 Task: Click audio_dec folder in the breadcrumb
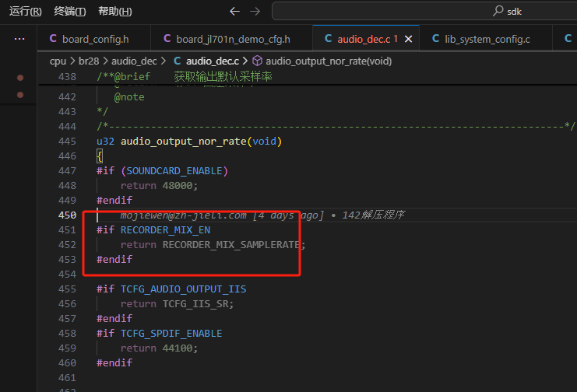(x=134, y=61)
